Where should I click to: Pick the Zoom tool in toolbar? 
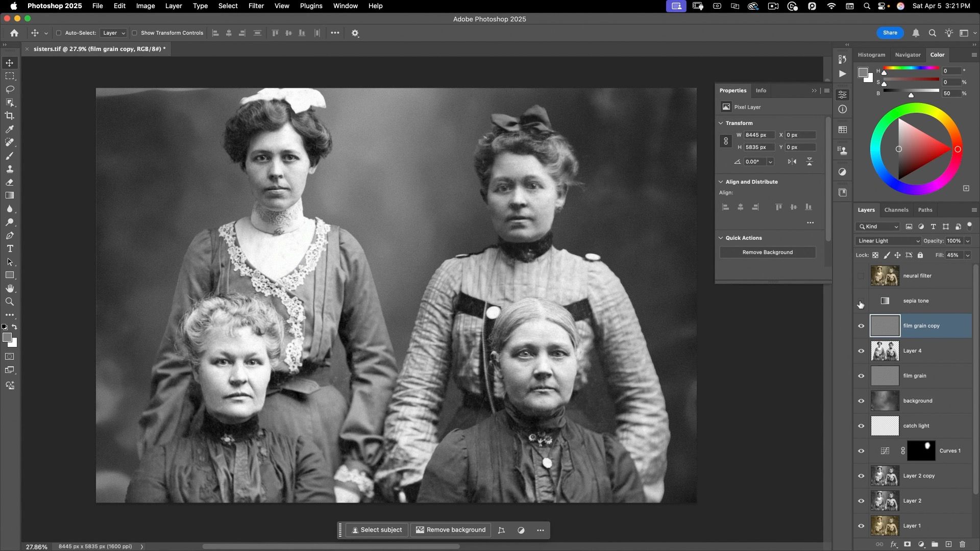10,302
